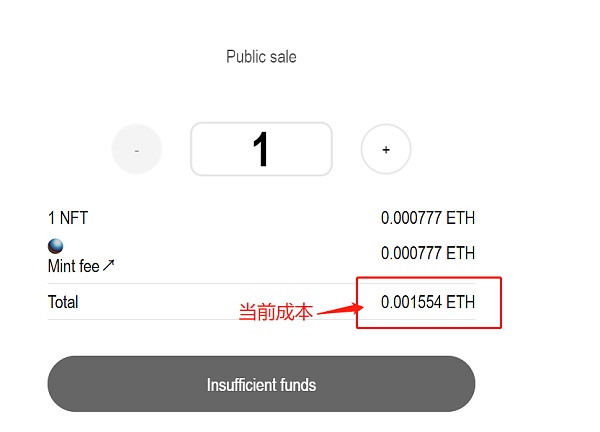Decrease quantity with the minus button
The image size is (600, 432).
[137, 150]
